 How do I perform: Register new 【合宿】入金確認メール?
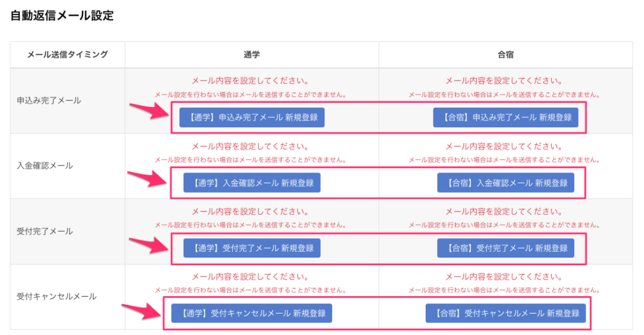506,183
